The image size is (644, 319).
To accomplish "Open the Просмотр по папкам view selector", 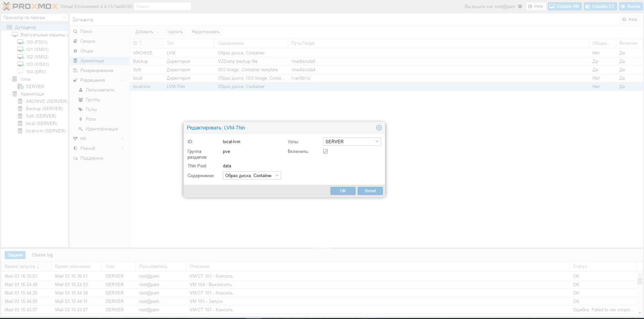I will click(x=35, y=17).
